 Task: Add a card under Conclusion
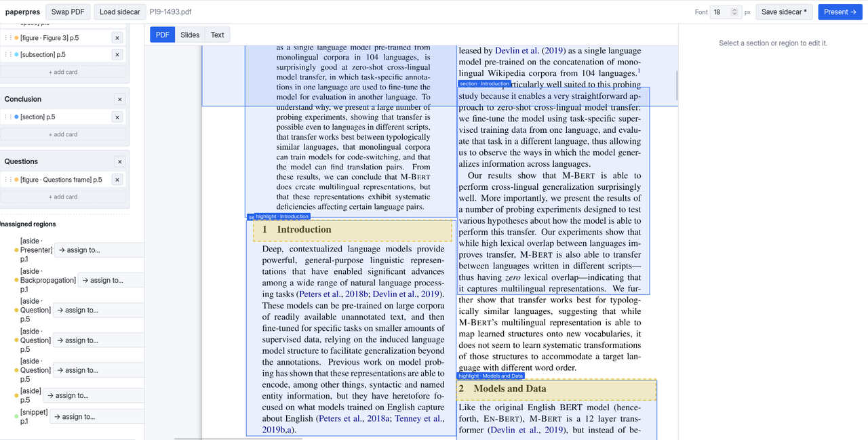(x=63, y=134)
